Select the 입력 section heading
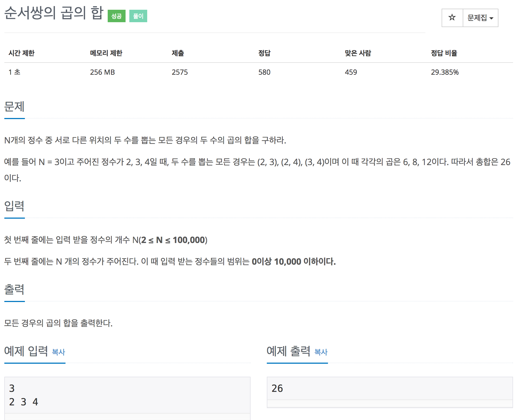This screenshot has width=519, height=420. click(x=14, y=206)
